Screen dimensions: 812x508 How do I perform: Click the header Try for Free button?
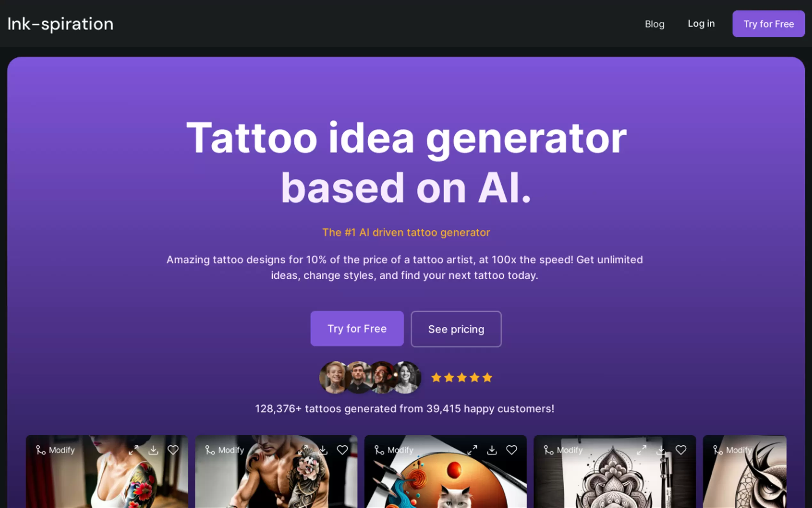pyautogui.click(x=768, y=24)
